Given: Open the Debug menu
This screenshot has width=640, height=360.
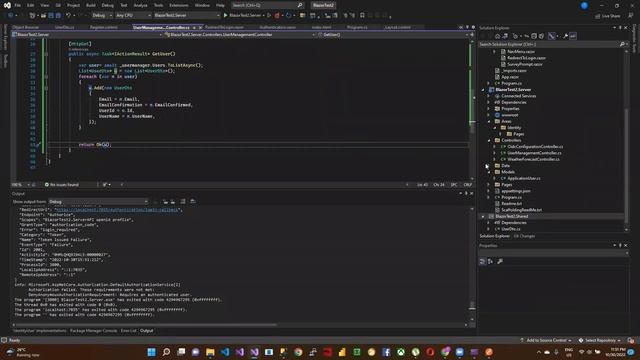Looking at the screenshot, I should pyautogui.click(x=107, y=5).
